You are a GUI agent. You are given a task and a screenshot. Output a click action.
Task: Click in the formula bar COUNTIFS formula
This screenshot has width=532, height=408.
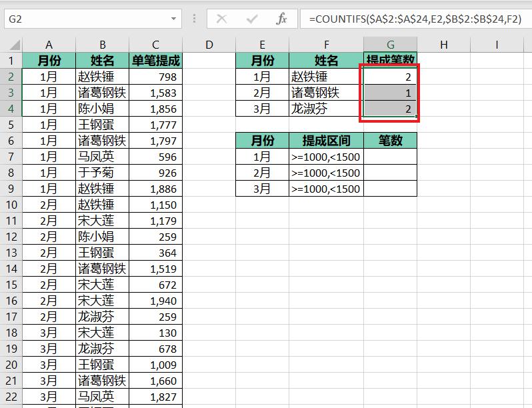[x=415, y=19]
